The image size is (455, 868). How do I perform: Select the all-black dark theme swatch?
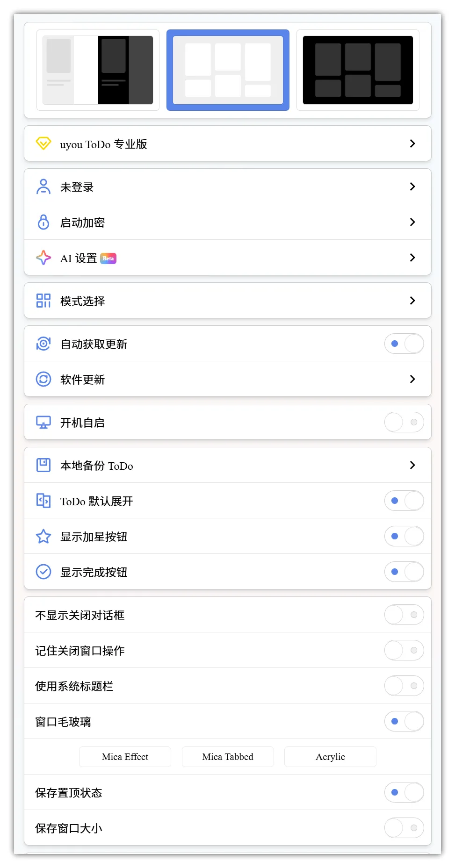pyautogui.click(x=358, y=70)
